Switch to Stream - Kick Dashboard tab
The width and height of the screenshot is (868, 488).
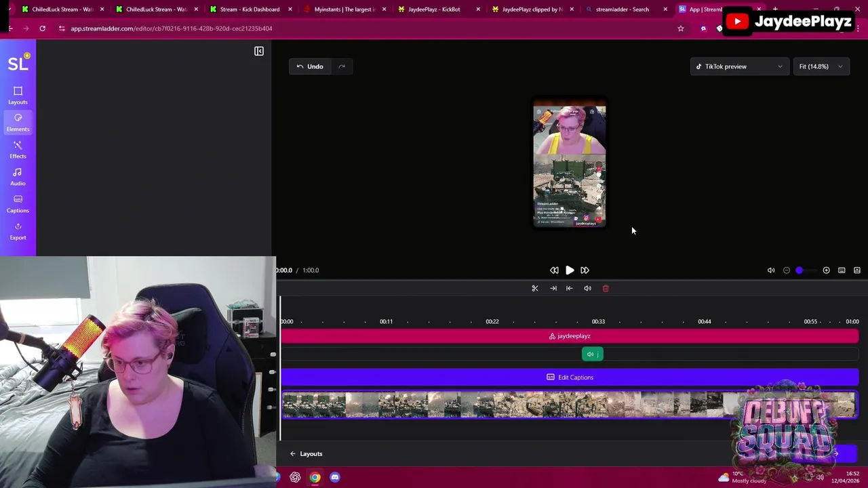point(250,9)
